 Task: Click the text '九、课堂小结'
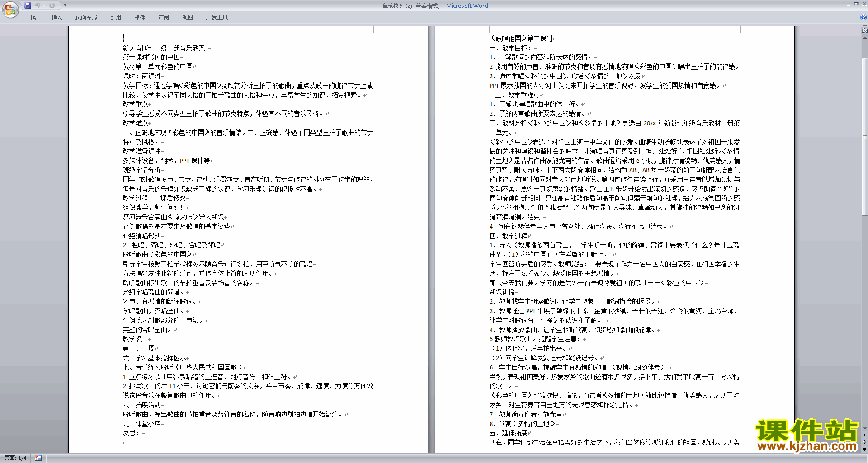[x=142, y=424]
